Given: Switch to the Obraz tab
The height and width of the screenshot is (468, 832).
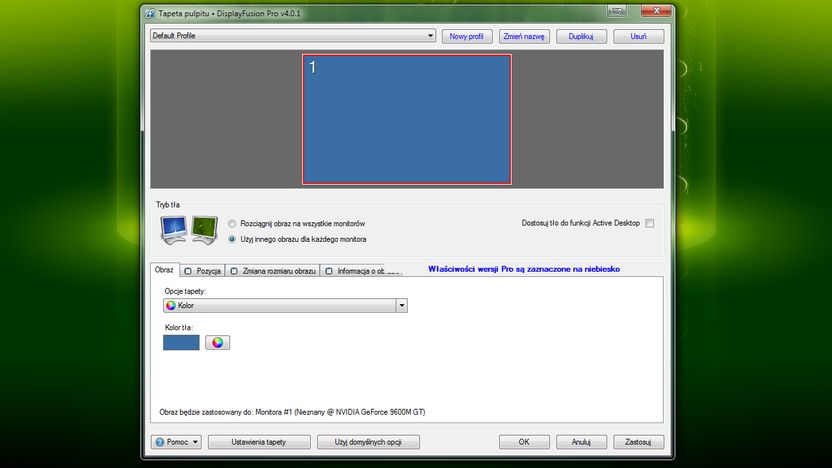Looking at the screenshot, I should pyautogui.click(x=164, y=270).
